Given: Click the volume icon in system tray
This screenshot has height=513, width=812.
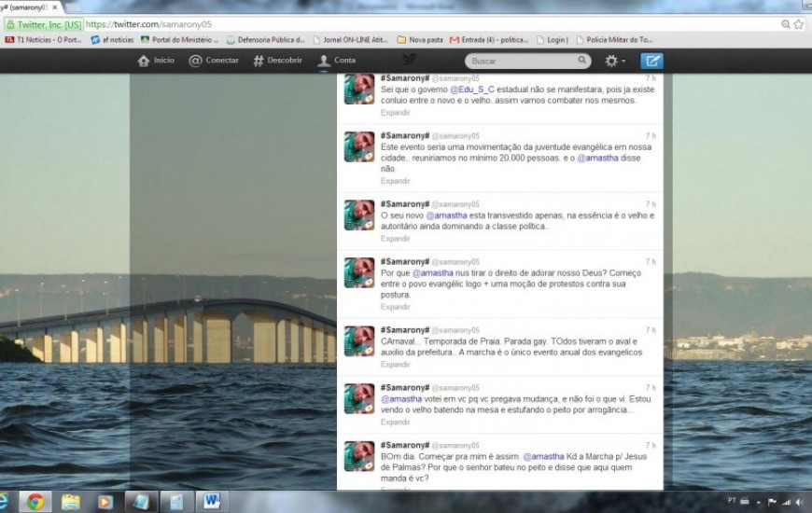Looking at the screenshot, I should [x=800, y=502].
